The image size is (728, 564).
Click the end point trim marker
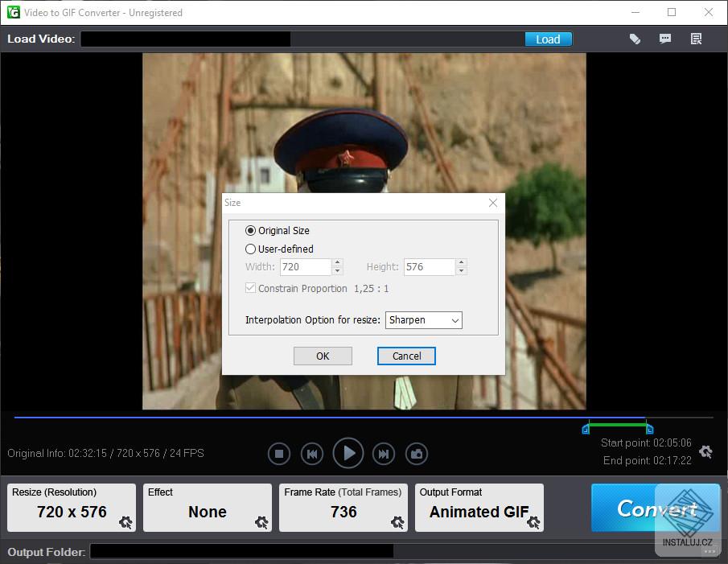click(649, 430)
